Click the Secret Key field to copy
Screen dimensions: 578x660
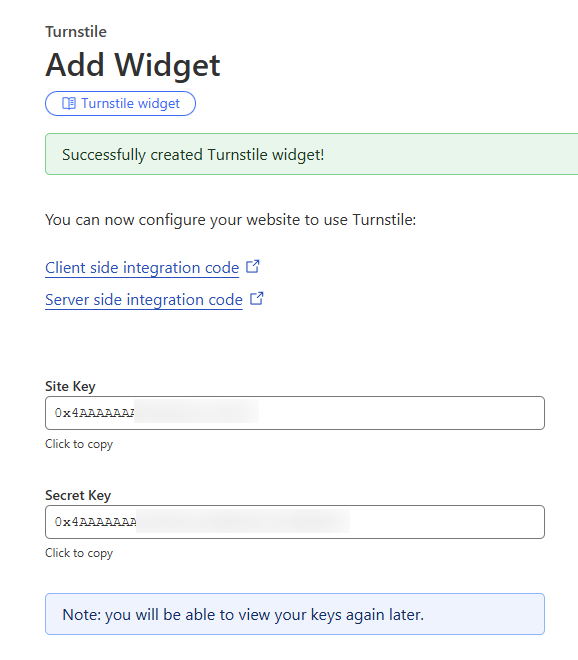(x=295, y=522)
